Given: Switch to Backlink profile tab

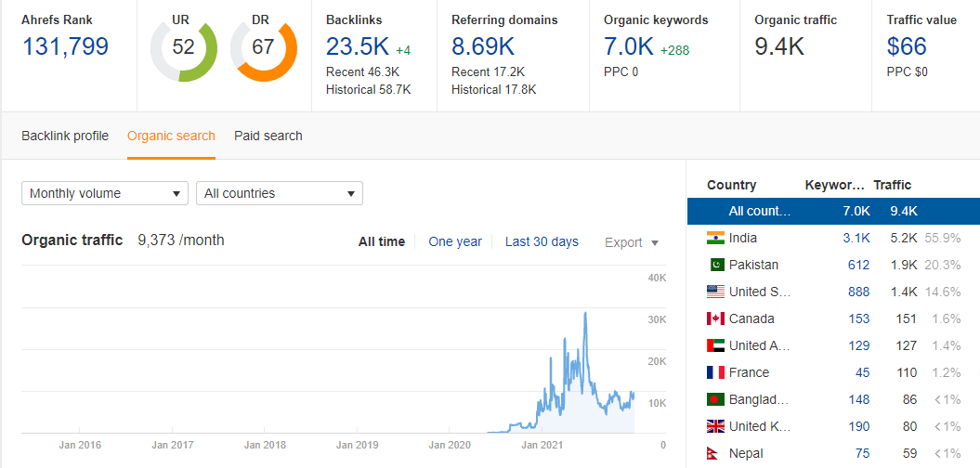Looking at the screenshot, I should pyautogui.click(x=65, y=136).
